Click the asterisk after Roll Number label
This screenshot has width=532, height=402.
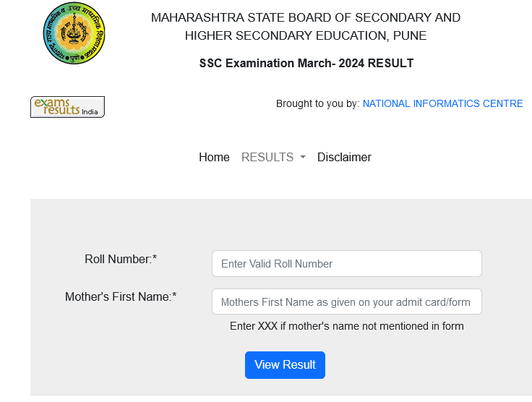155,259
